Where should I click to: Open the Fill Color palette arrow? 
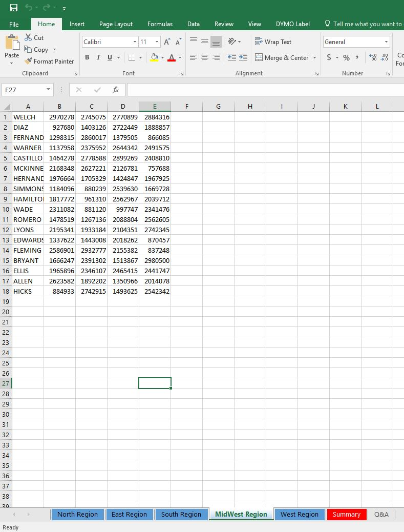163,58
